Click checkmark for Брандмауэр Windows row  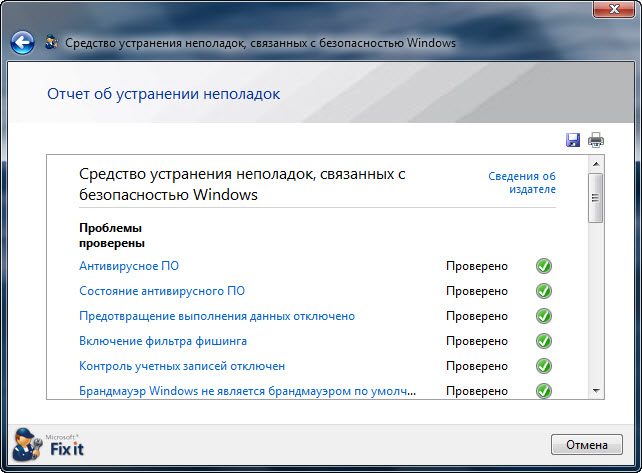[544, 391]
